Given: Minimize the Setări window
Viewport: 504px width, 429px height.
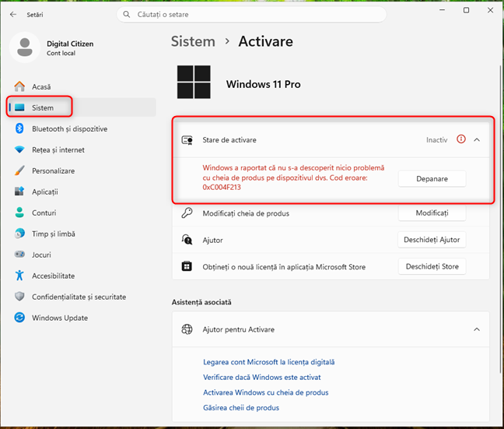Looking at the screenshot, I should coord(443,10).
